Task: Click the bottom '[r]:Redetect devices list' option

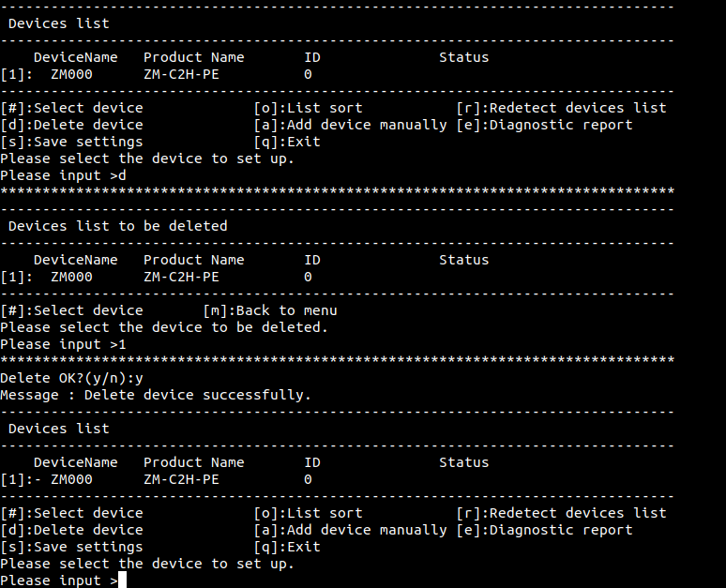Action: [x=561, y=513]
